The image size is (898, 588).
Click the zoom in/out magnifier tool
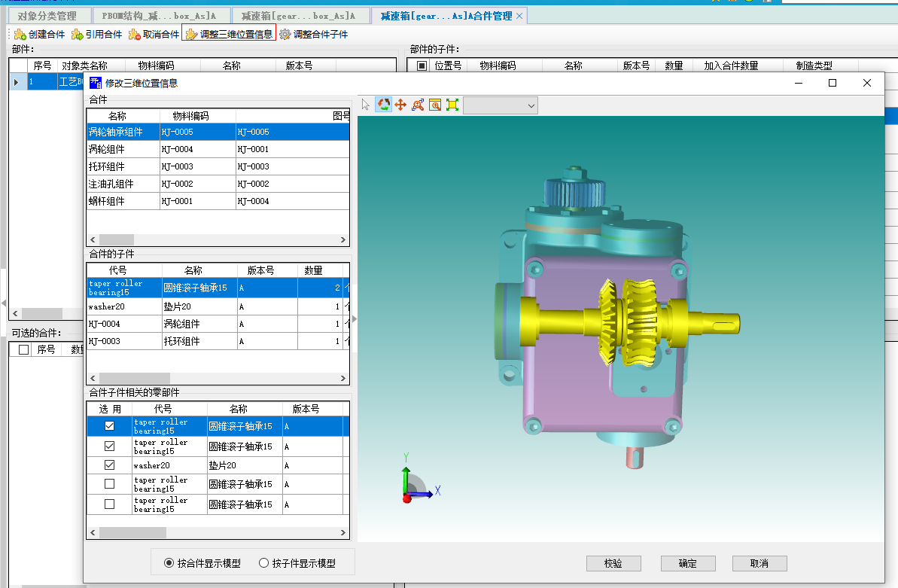click(x=418, y=105)
